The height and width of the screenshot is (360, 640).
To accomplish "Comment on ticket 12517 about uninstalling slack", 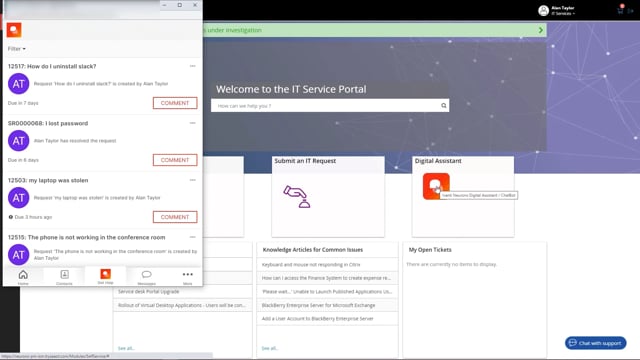I will click(175, 103).
